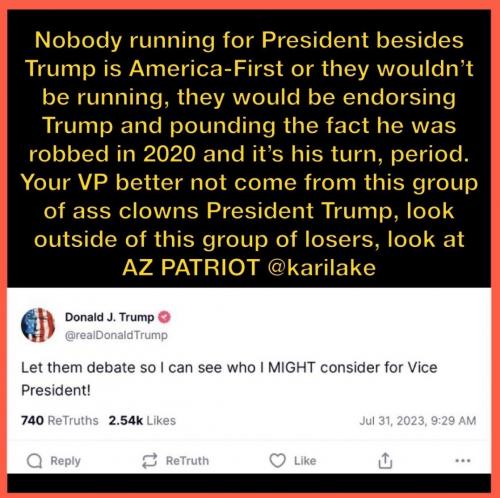
Task: Click the Reply speech bubble icon
Action: (34, 461)
